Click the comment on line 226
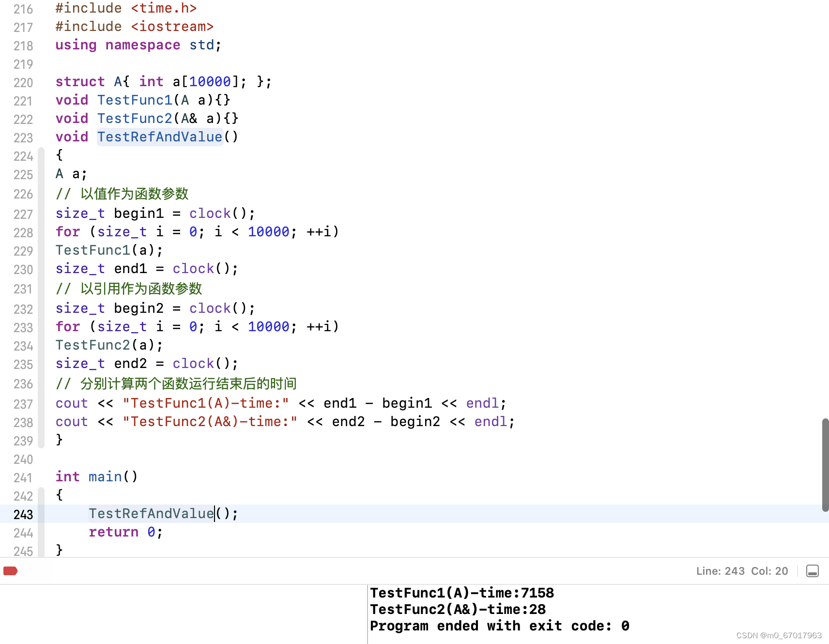The width and height of the screenshot is (829, 644). 122,194
